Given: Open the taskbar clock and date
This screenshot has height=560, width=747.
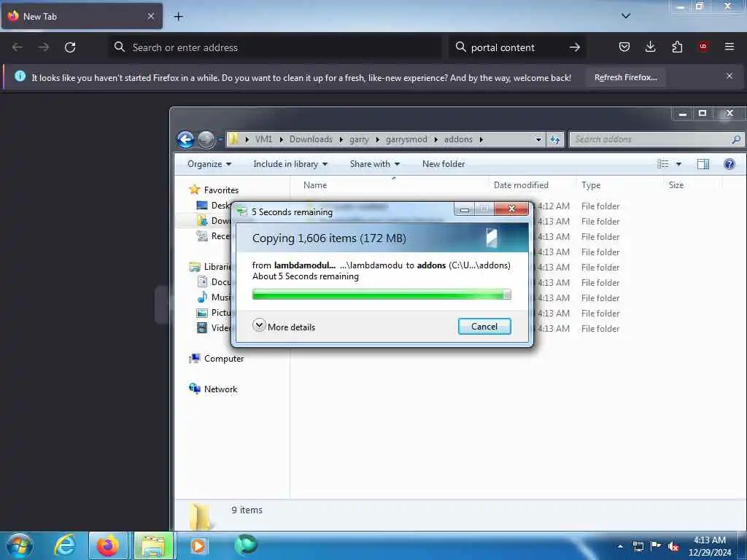Looking at the screenshot, I should click(709, 546).
